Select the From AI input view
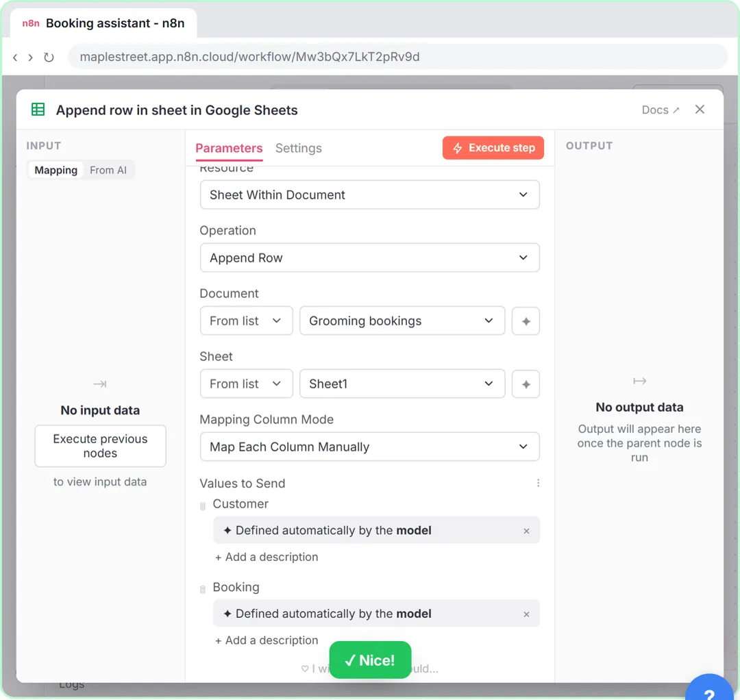Image resolution: width=740 pixels, height=700 pixels. (108, 170)
